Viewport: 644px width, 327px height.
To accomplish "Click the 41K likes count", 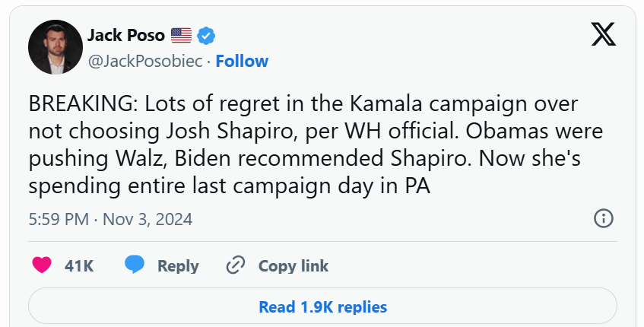I will [x=79, y=266].
